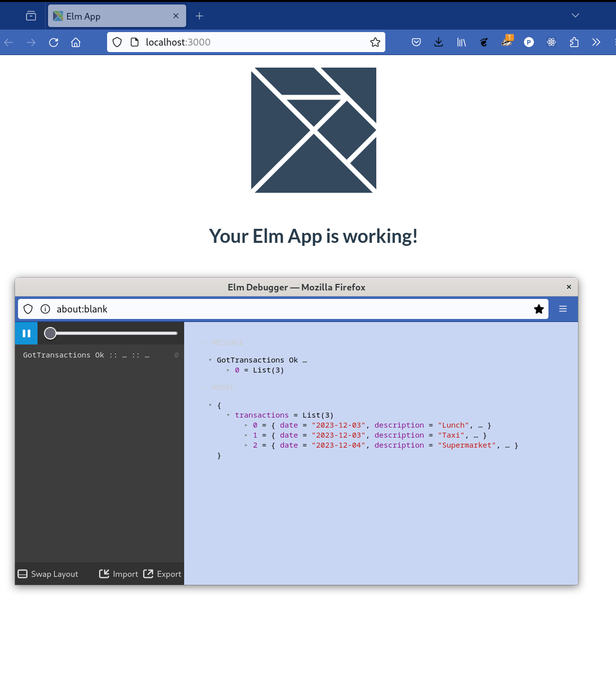Open the debugger hamburger menu
The image size is (616, 693).
562,309
